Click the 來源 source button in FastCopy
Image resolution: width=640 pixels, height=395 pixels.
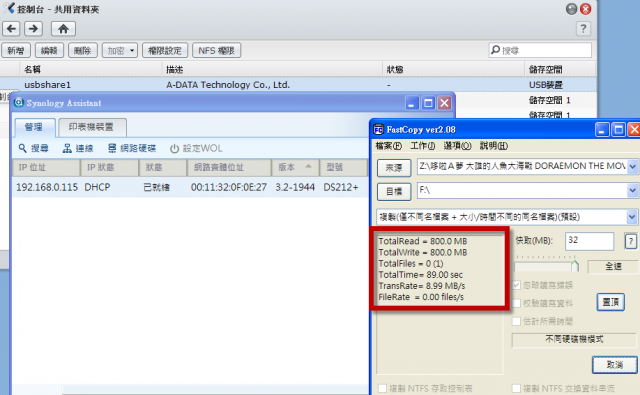394,168
